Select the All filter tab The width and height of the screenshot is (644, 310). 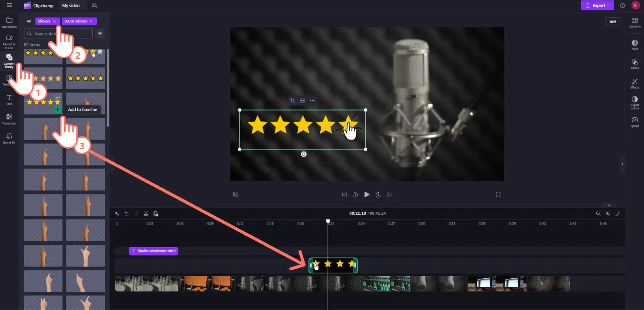tap(29, 21)
